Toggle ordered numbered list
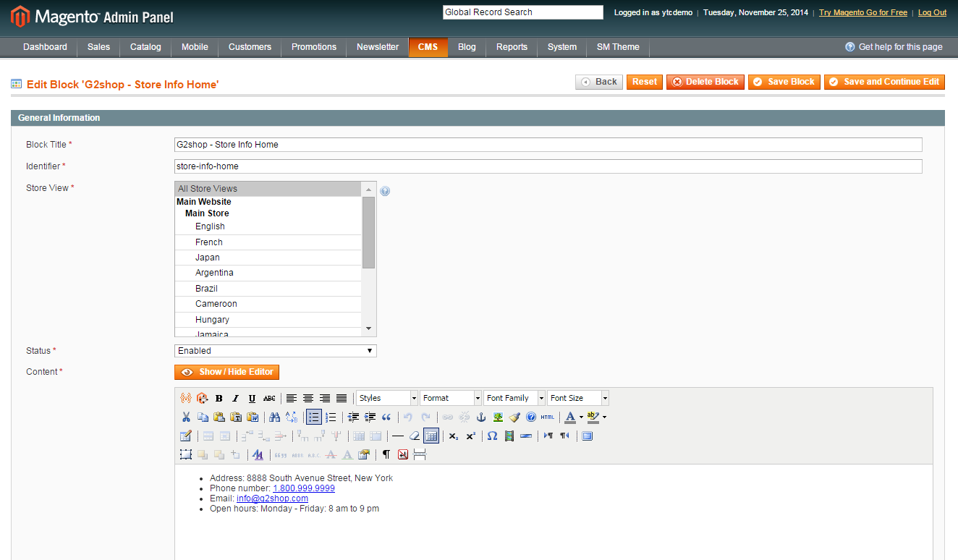This screenshot has height=560, width=958. 331,417
